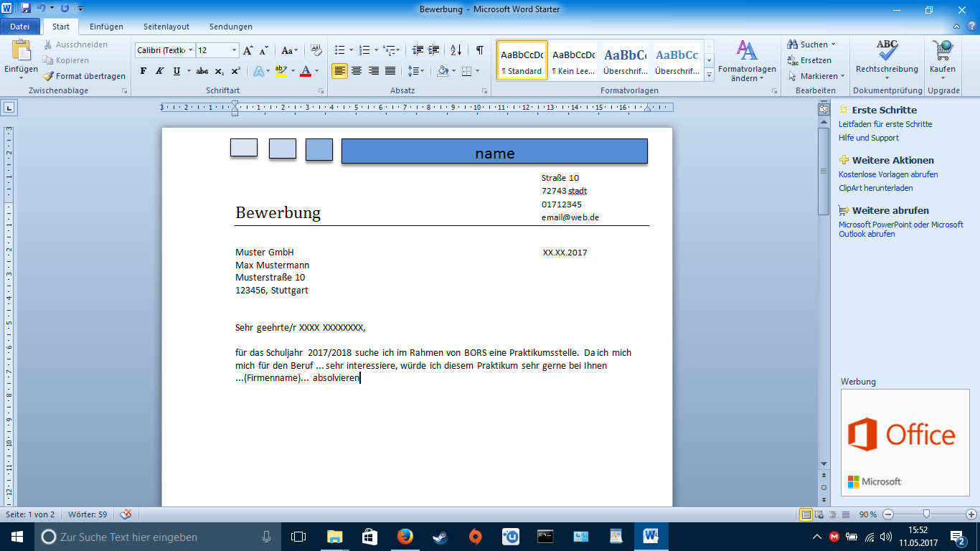Open the Seitenlayout ribbon tab

166,27
